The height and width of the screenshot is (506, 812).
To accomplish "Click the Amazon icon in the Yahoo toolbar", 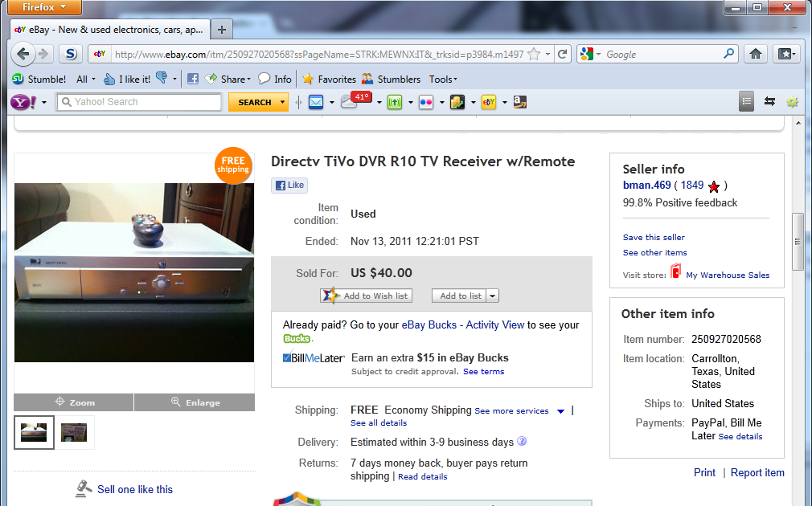I will 520,102.
